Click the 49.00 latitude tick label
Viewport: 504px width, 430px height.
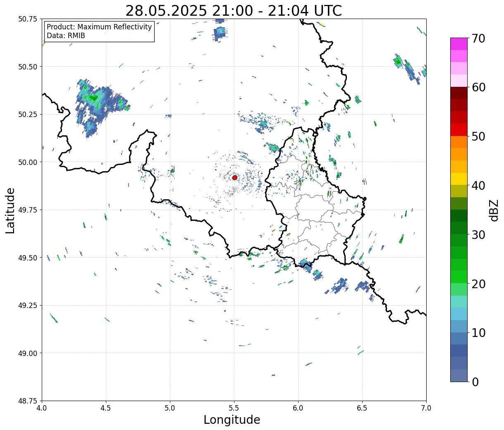[x=28, y=353]
